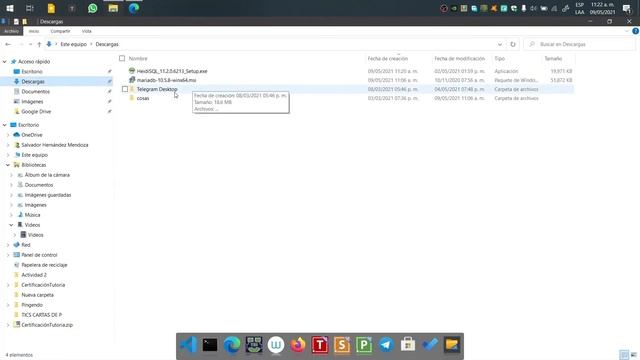
Task: Select Salvador Hernández Mendoza tree item
Action: pos(55,145)
